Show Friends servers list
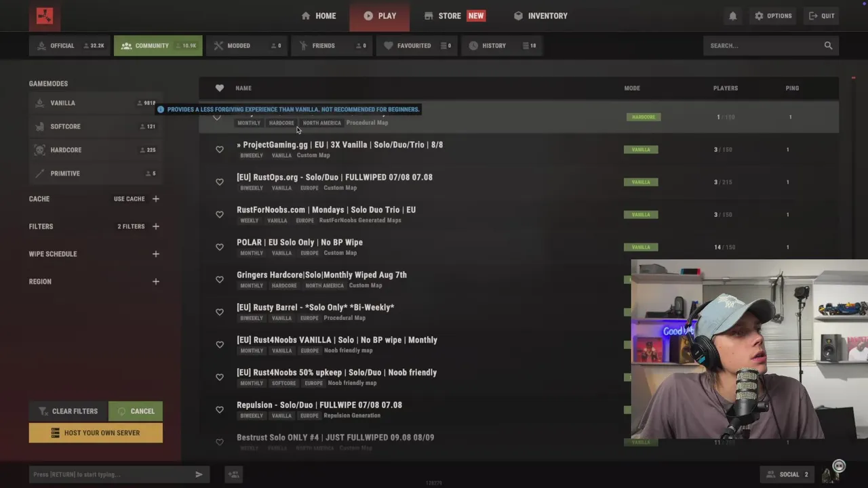This screenshot has width=868, height=488. point(332,45)
